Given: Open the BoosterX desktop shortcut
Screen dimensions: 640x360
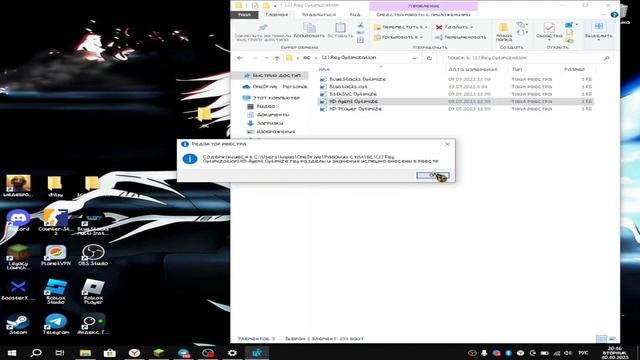Looking at the screenshot, I should coord(18,290).
